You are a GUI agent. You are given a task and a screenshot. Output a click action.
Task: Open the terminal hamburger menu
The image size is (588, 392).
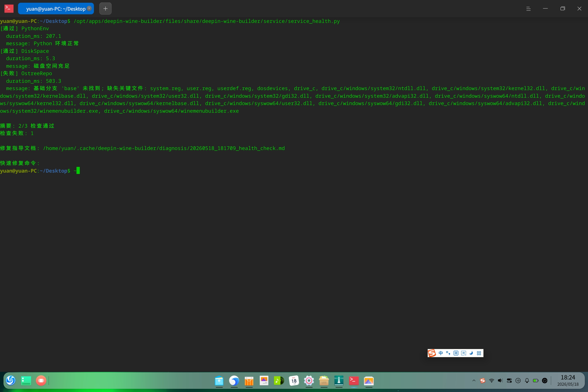(x=528, y=9)
